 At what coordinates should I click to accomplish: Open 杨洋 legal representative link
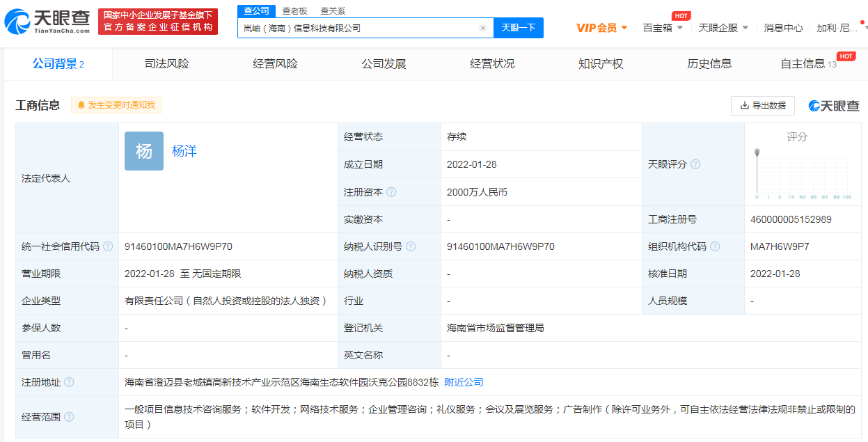tap(184, 151)
